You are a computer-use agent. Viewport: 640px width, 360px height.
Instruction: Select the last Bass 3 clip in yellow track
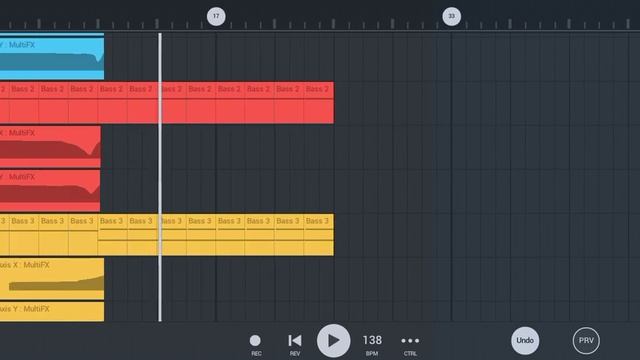tap(318, 235)
